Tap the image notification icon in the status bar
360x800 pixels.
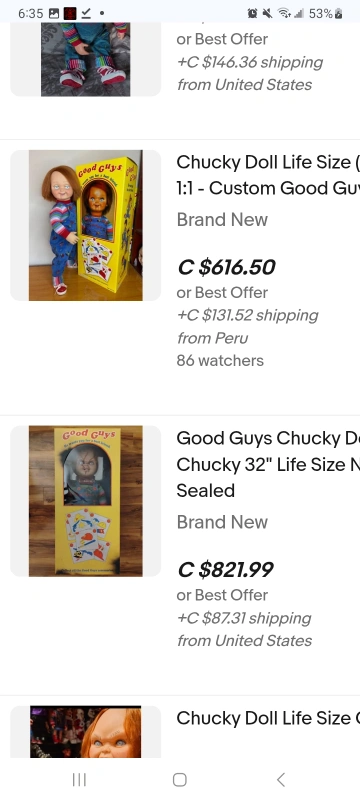tap(54, 14)
